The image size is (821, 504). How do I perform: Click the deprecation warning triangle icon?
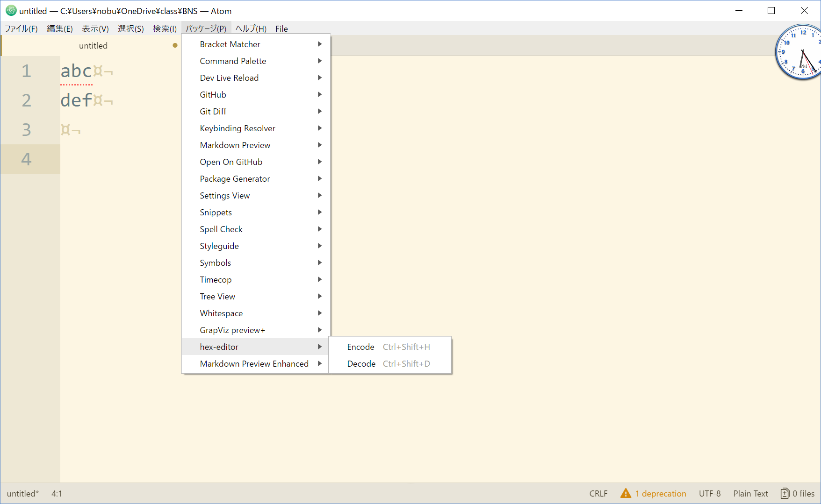click(626, 493)
